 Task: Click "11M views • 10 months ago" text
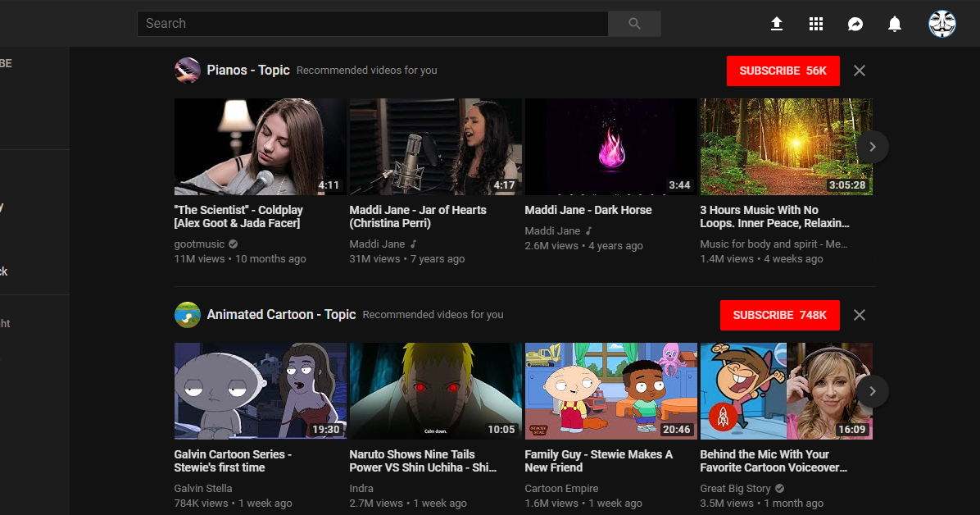pyautogui.click(x=240, y=259)
